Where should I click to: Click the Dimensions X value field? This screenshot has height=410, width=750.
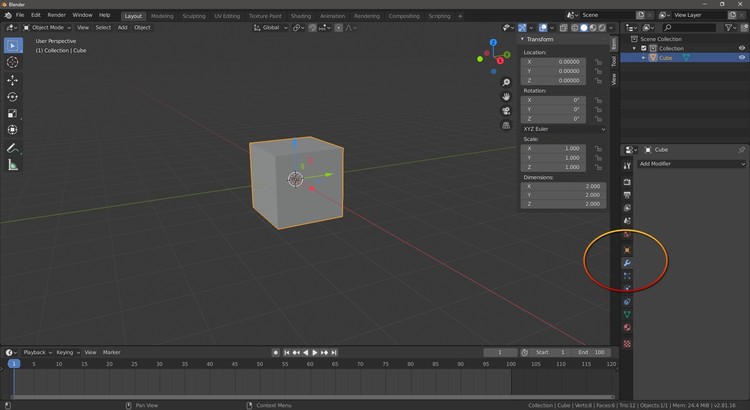pos(563,186)
